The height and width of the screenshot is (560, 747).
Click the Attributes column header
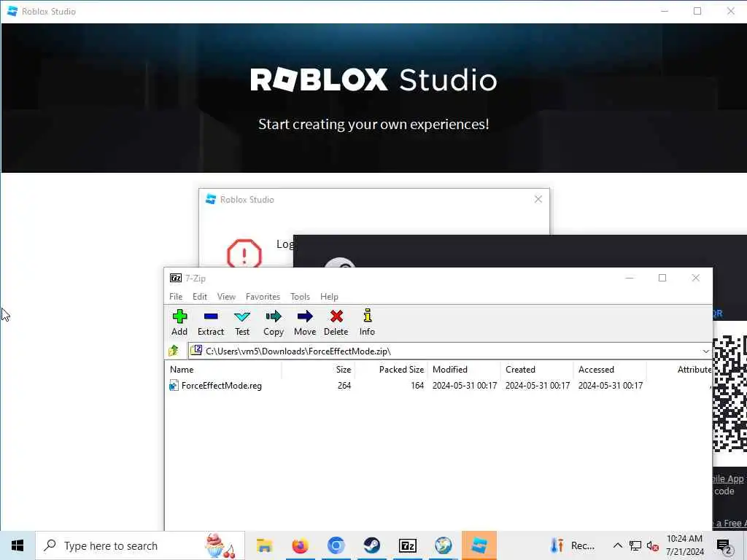click(x=679, y=370)
